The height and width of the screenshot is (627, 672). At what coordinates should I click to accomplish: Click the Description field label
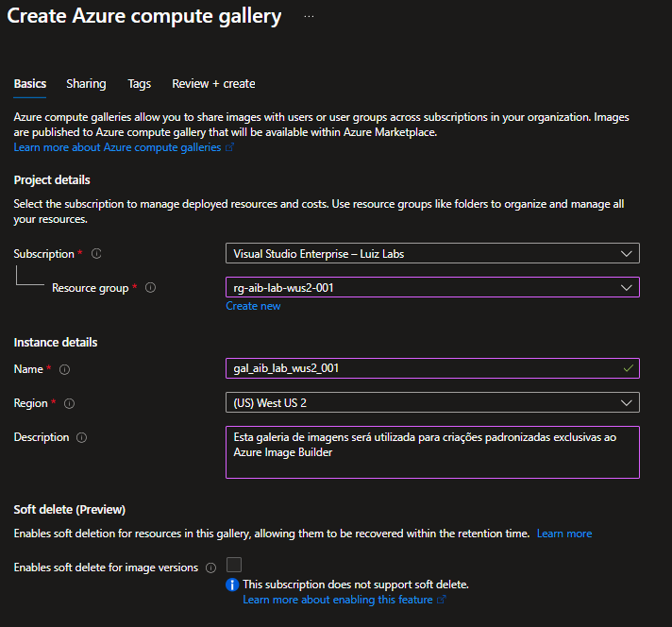pyautogui.click(x=42, y=437)
